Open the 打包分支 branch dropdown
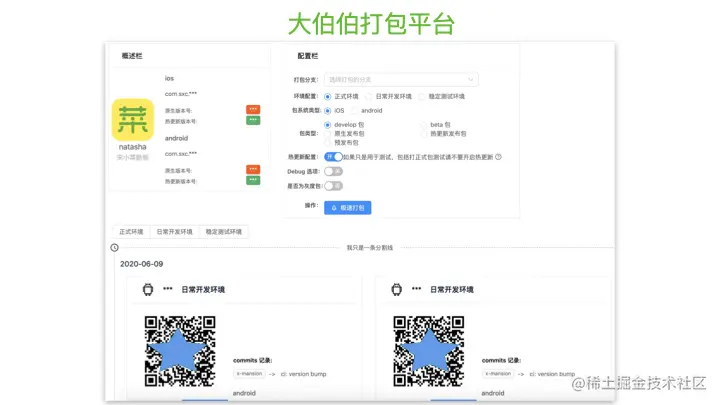 401,79
